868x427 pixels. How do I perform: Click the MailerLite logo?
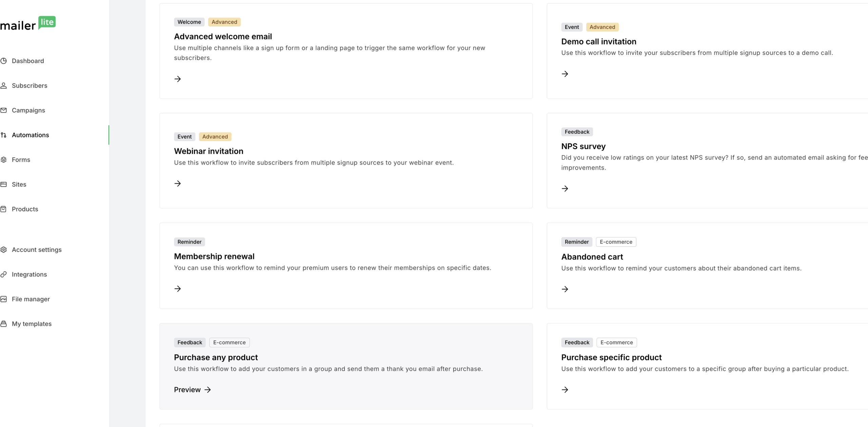(x=28, y=24)
